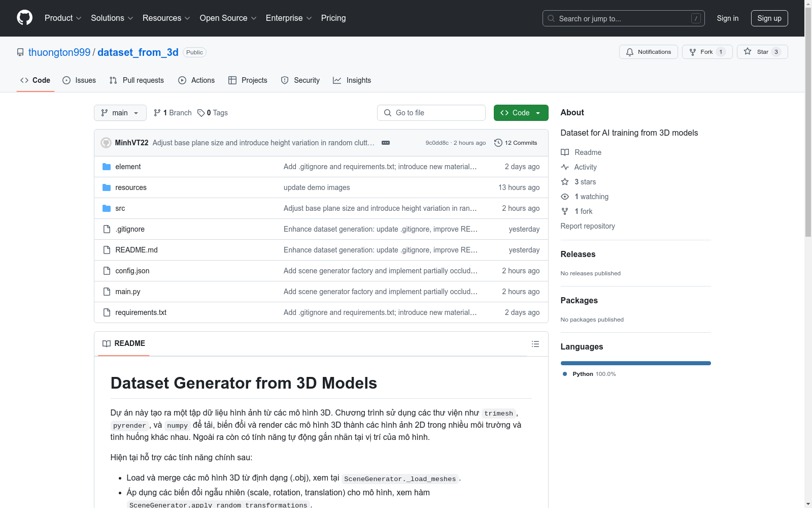Click the Python language bar

(636, 363)
